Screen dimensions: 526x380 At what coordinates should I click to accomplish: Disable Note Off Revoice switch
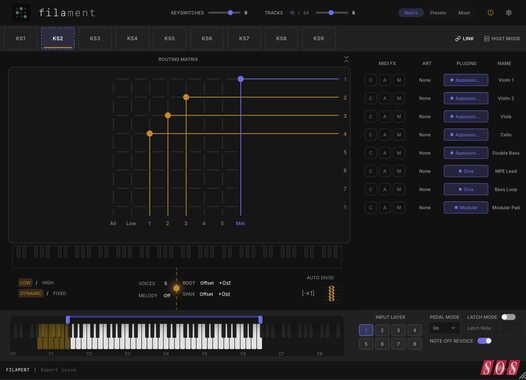tap(484, 341)
